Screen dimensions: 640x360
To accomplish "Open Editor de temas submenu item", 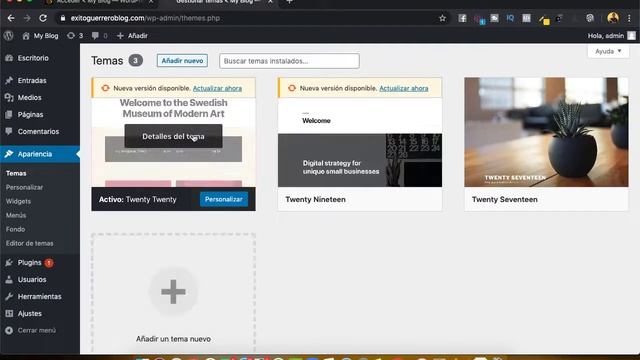I will [29, 243].
